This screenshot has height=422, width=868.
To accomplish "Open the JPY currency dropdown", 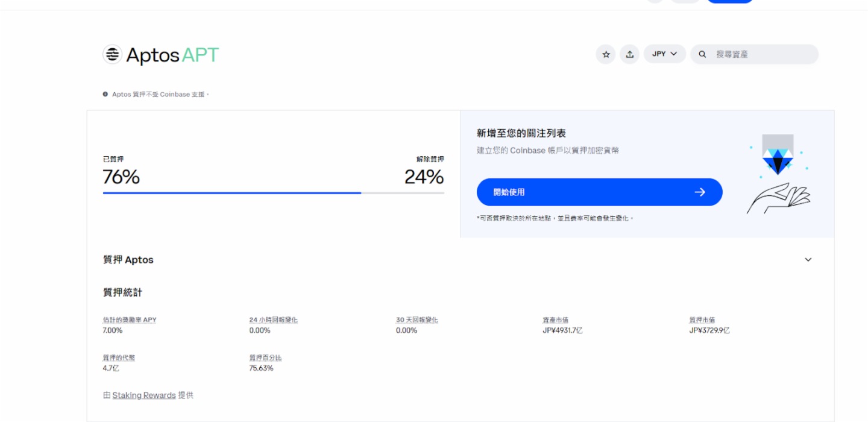I will pos(664,54).
